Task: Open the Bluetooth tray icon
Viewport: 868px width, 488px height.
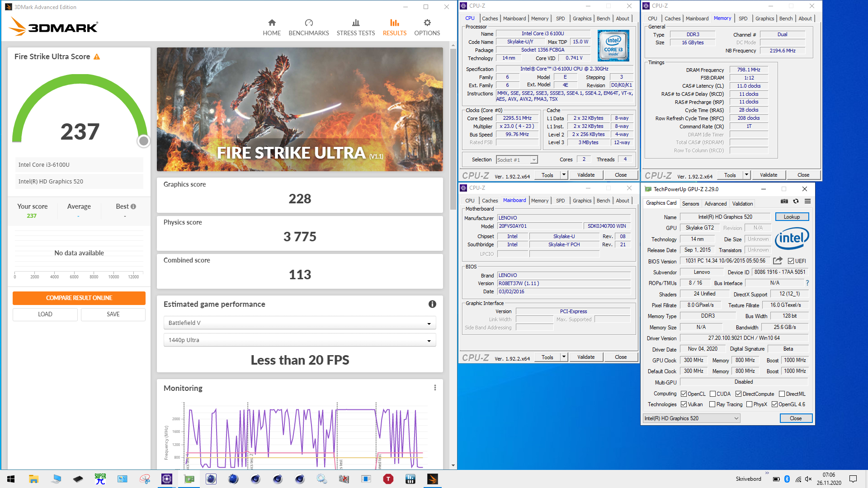Action: (x=787, y=479)
